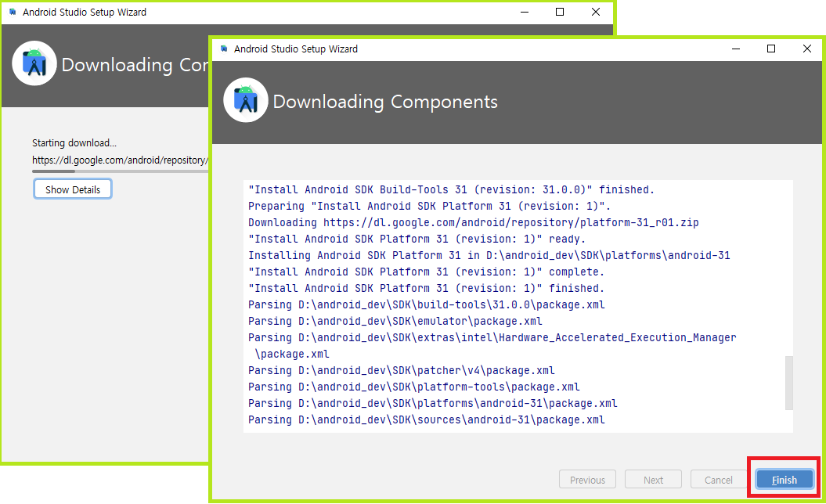Click 'Starting download...' text in back window
Screen dimensions: 826x504
click(x=74, y=142)
